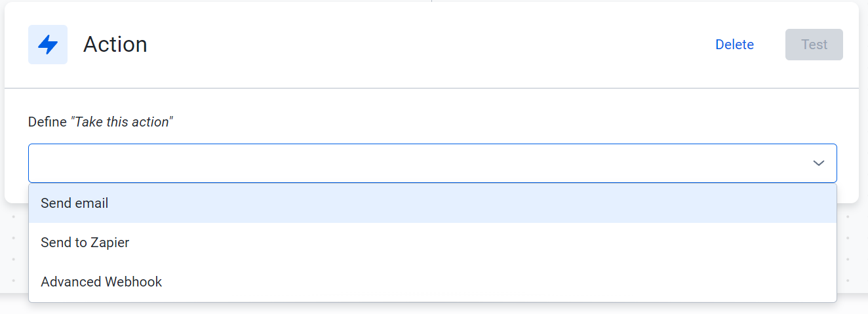Screen dimensions: 868x314
Task: Close the dropdown with the chevron arrow
Action: (x=818, y=163)
